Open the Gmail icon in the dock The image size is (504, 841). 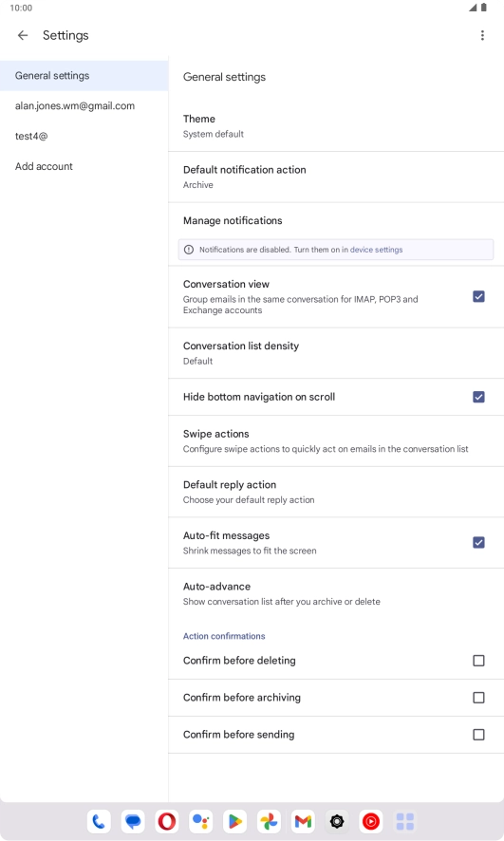(303, 821)
